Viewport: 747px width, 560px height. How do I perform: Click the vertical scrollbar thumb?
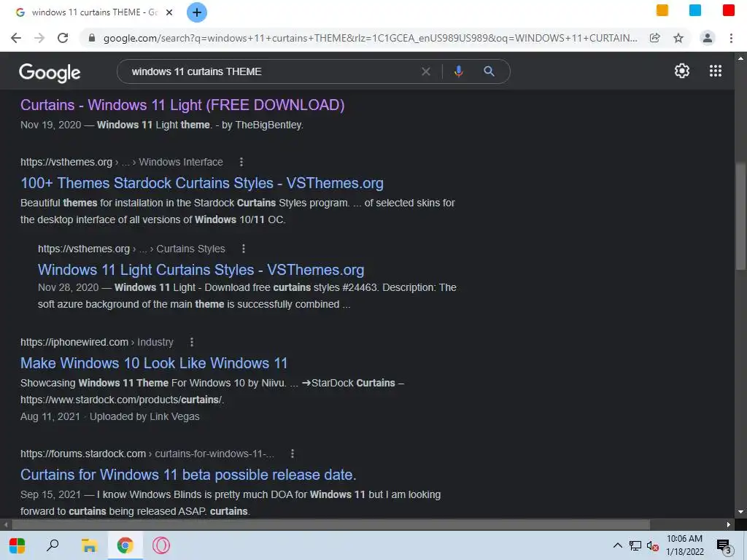tap(740, 217)
